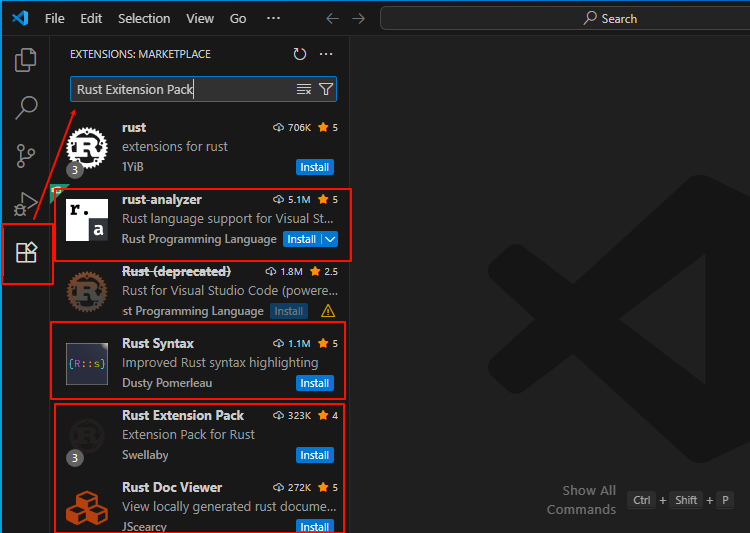Install the Rust Extension Pack
The width and height of the screenshot is (750, 533).
tap(315, 455)
